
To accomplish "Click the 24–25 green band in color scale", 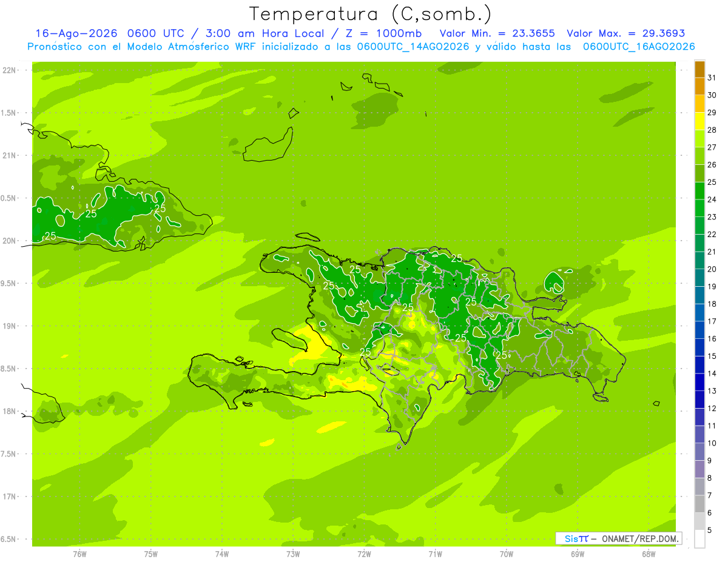I will coord(699,191).
